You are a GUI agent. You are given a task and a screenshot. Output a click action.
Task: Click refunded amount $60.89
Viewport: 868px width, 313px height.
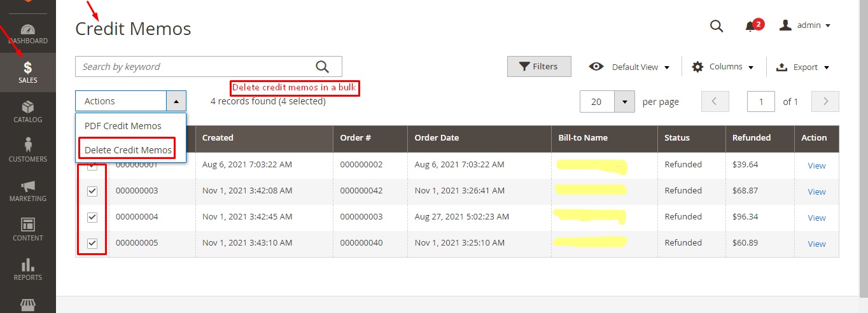pos(745,243)
